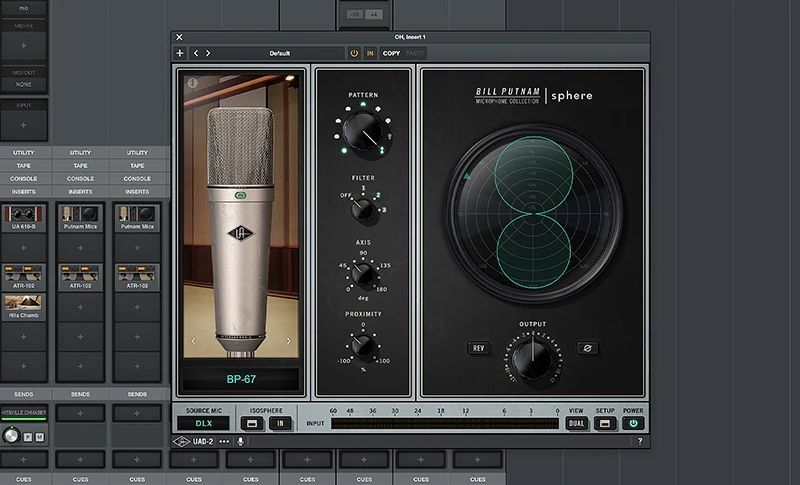Add a new preset with the plus icon

click(180, 53)
